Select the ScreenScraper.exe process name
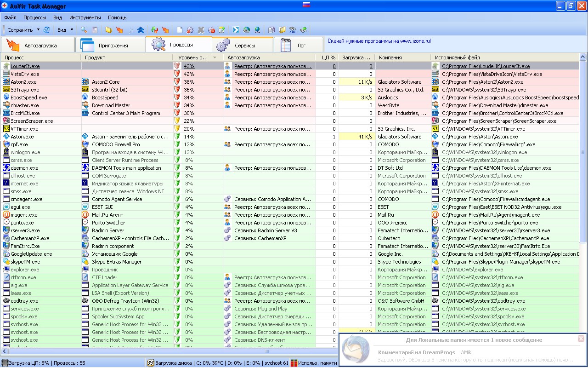The width and height of the screenshot is (588, 368). pos(32,121)
